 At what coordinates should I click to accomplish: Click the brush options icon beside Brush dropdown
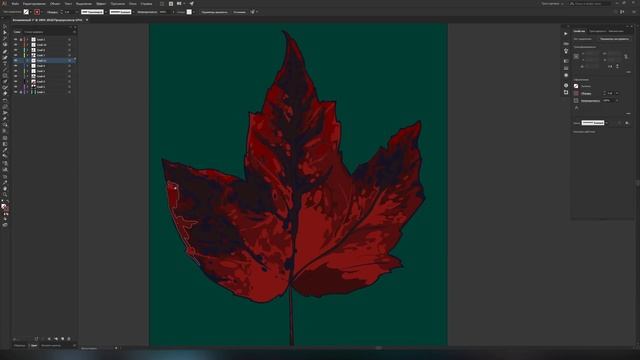click(x=627, y=123)
